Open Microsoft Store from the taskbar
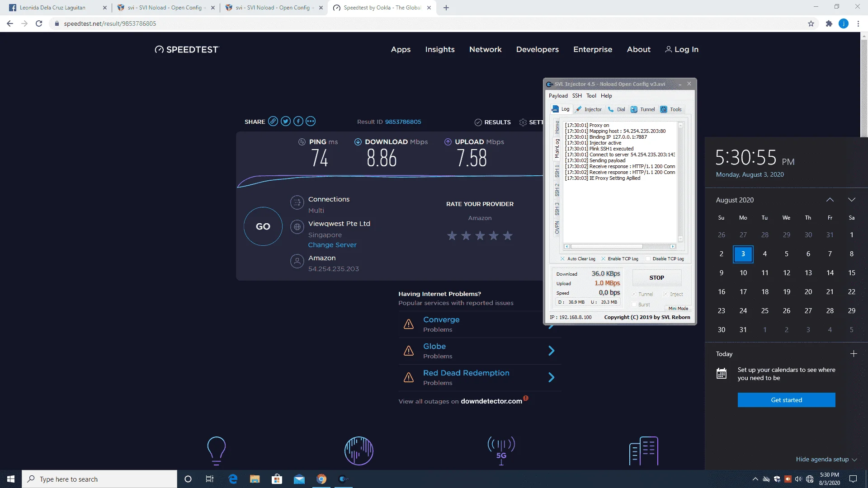 click(277, 479)
